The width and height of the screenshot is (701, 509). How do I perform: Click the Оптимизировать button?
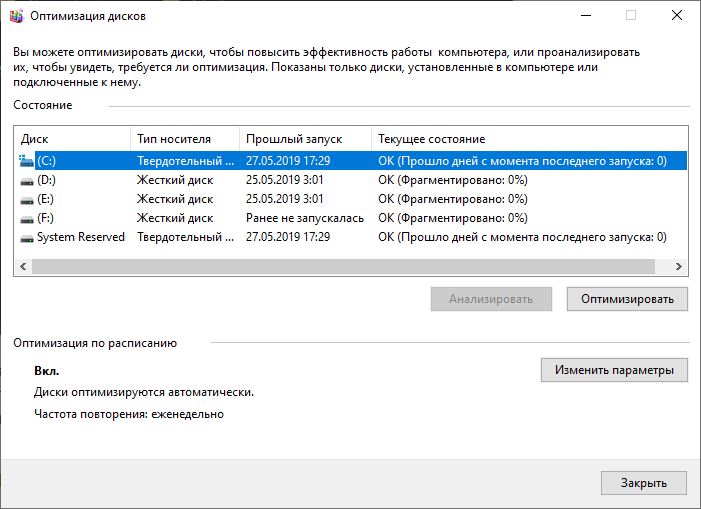coord(627,299)
